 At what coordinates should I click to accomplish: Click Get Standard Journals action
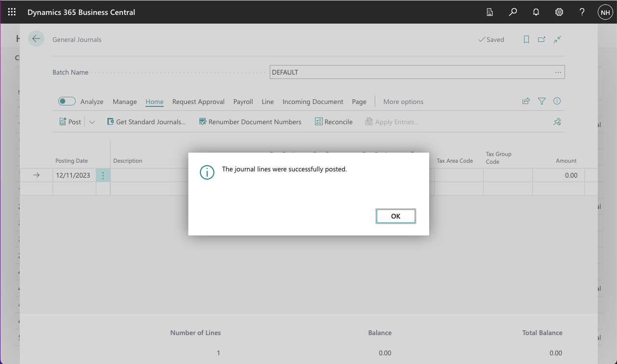coord(146,122)
